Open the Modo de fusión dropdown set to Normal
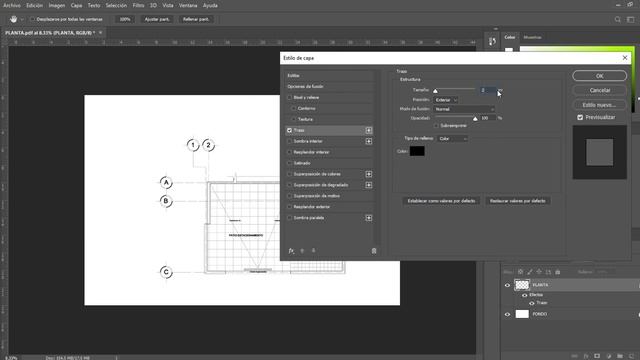The width and height of the screenshot is (640, 360). coord(464,109)
